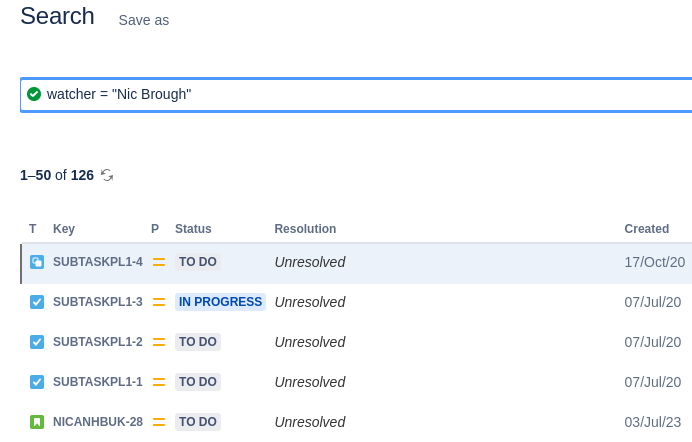The image size is (692, 442).
Task: Sort results by the Resolution column header
Action: pos(305,228)
